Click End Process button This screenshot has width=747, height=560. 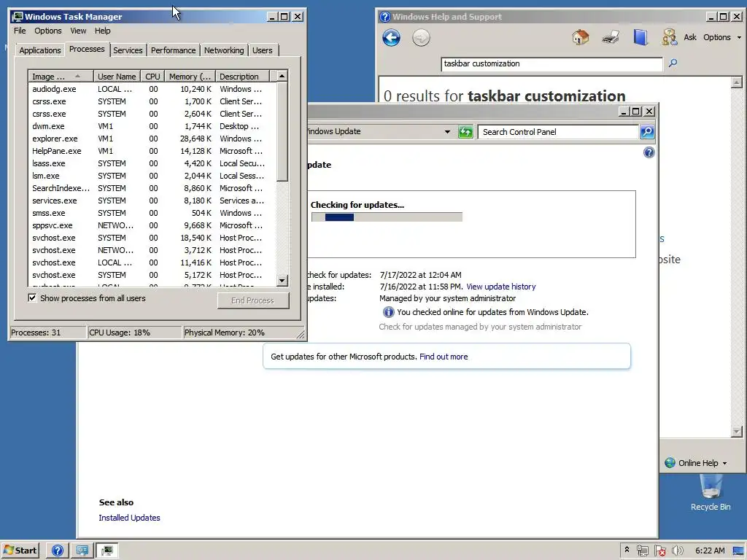coord(252,300)
